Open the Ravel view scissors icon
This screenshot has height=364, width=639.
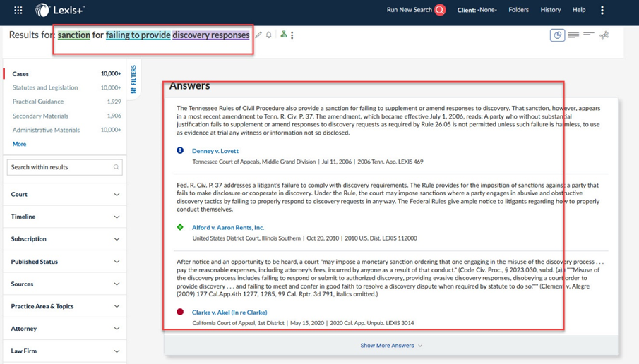pos(604,35)
